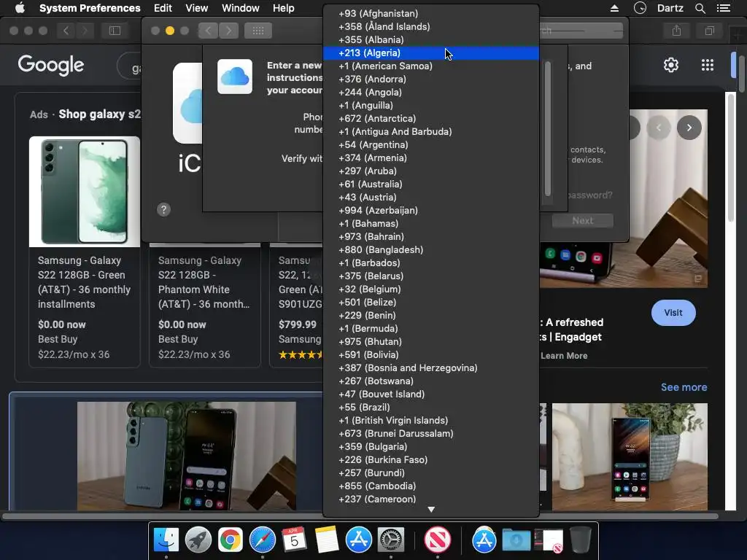Pick +43 (Austria) country code
Image resolution: width=747 pixels, height=560 pixels.
click(431, 197)
